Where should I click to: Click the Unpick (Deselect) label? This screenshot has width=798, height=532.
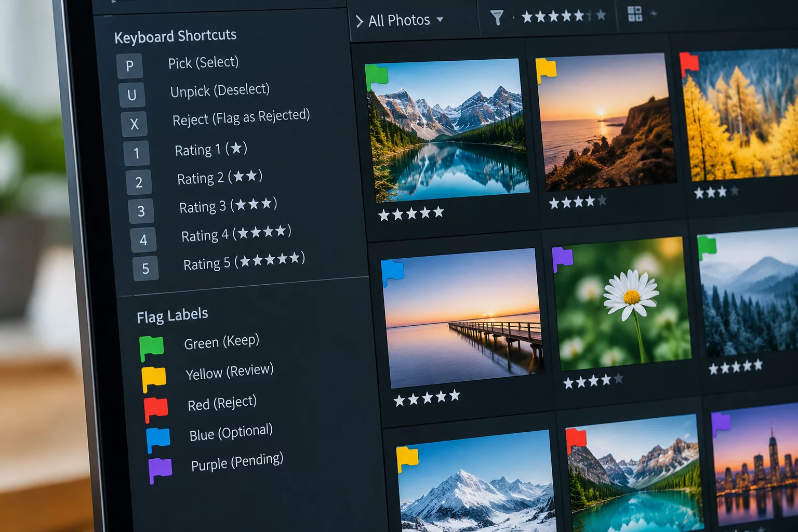[x=220, y=91]
